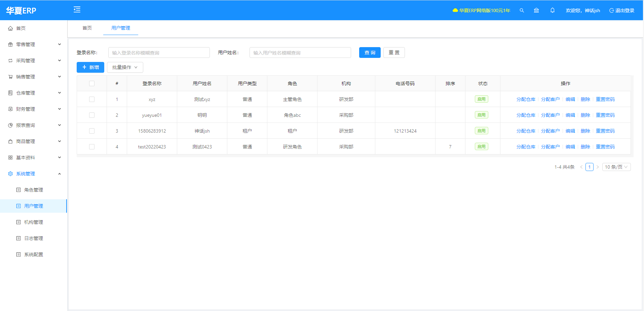Click phone number 121213424 cell
Image resolution: width=644 pixels, height=311 pixels.
click(405, 131)
